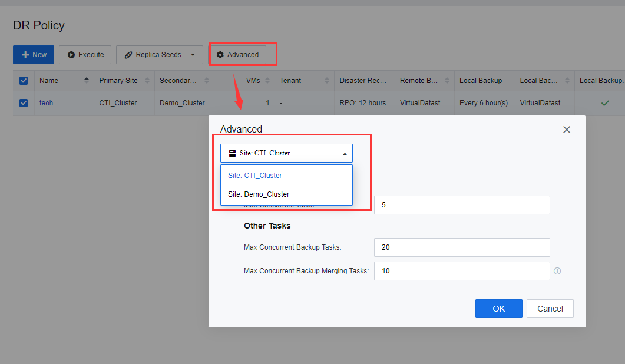This screenshot has width=625, height=364.
Task: Click Max Concurrent Backup Tasks field
Action: click(461, 247)
